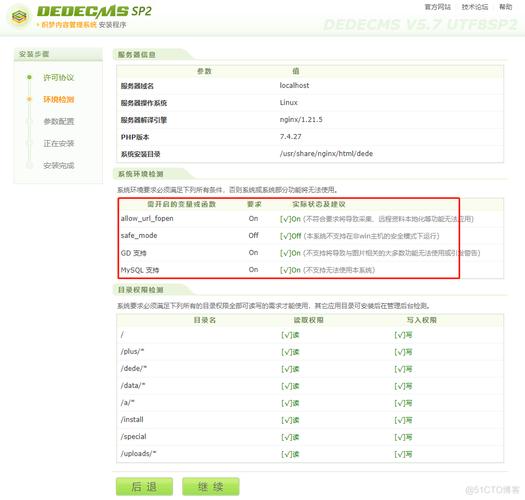Screen dimensions: 525x500
Task: Open the 帮助 link
Action: (x=505, y=7)
